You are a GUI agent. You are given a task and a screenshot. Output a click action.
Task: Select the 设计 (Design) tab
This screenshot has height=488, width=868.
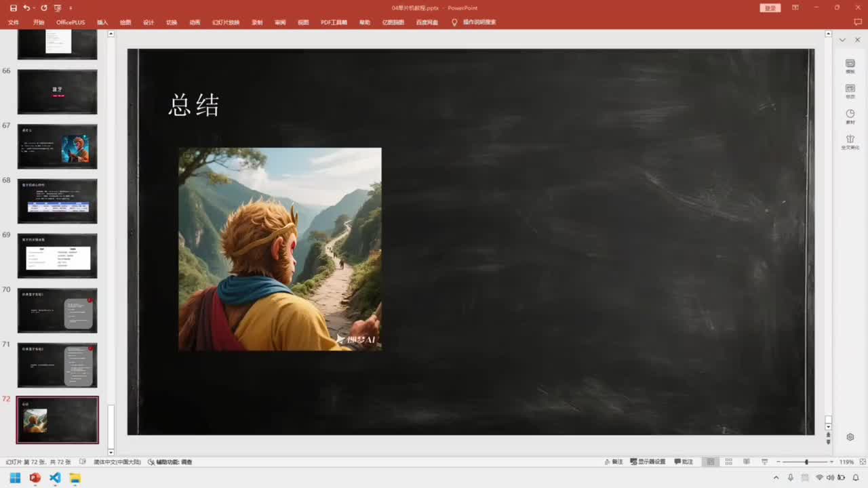149,22
